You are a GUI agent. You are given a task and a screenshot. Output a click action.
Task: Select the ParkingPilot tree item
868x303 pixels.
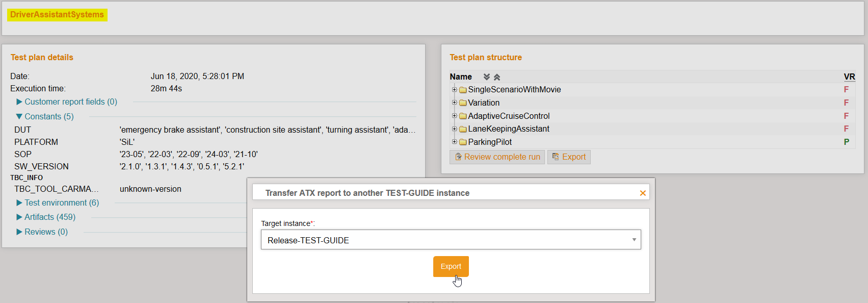(x=490, y=142)
